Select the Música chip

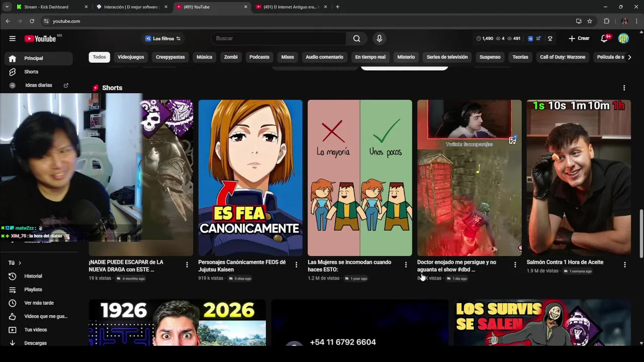tap(204, 57)
